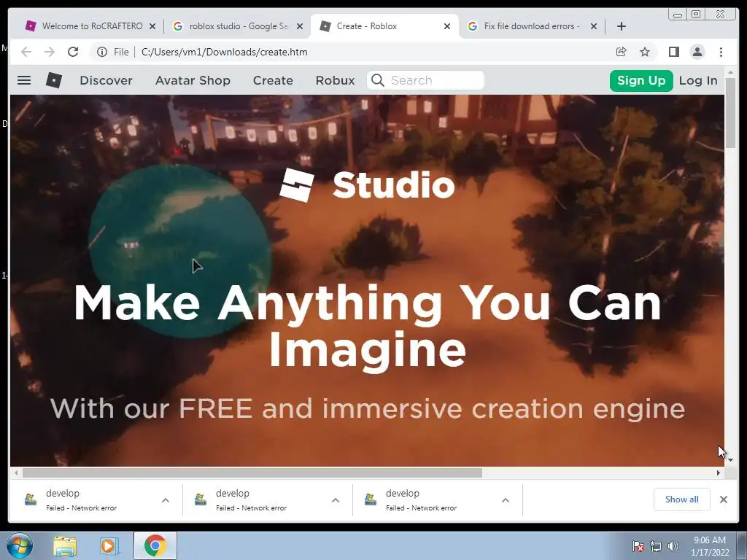Click the third develop download file icon
The width and height of the screenshot is (747, 560).
tap(371, 499)
